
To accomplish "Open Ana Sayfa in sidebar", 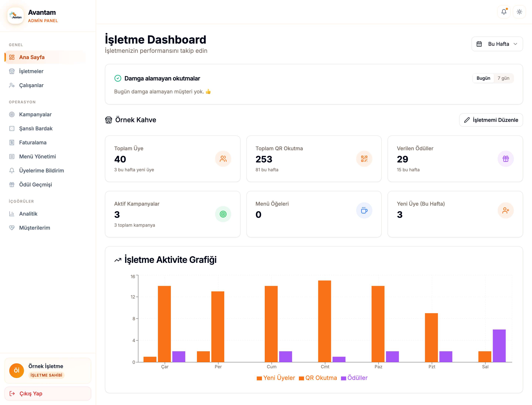I will point(45,57).
